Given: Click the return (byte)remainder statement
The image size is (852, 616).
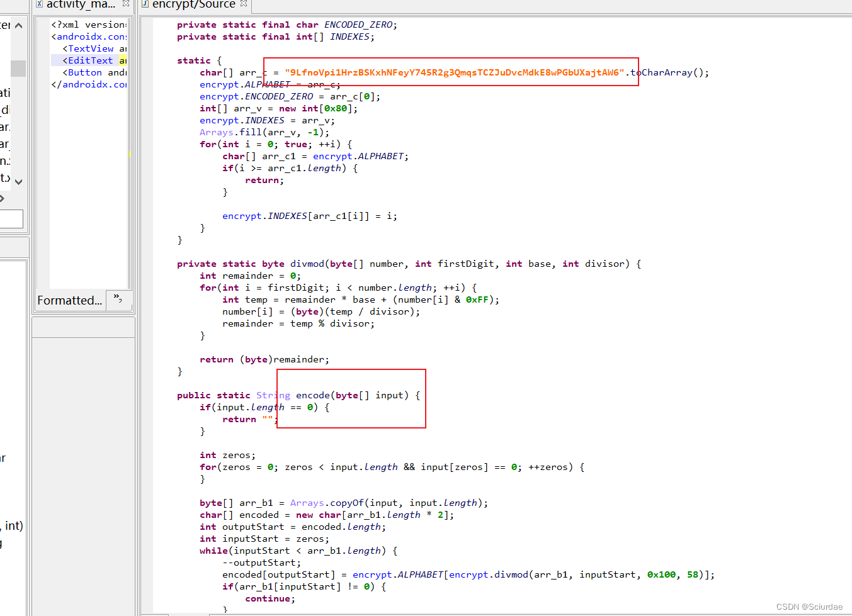Looking at the screenshot, I should [264, 359].
